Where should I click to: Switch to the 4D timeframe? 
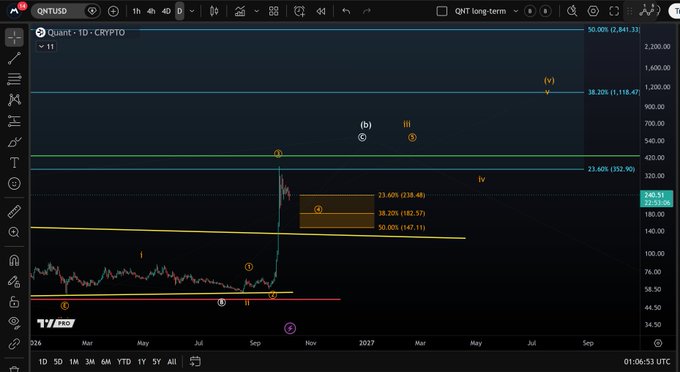click(166, 11)
